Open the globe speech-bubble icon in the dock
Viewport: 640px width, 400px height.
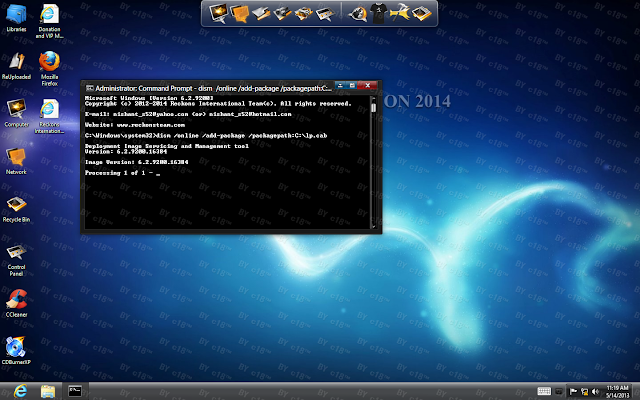click(357, 13)
